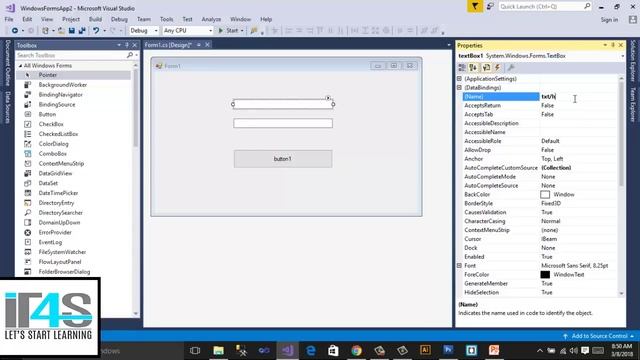Open the object selector dropdown in Properties
This screenshot has width=640, height=360.
[x=622, y=56]
